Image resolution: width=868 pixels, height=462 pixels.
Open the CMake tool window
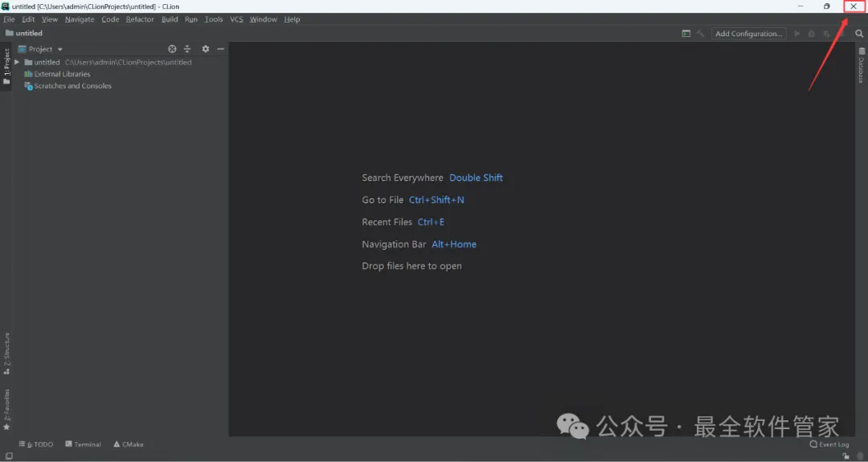(x=129, y=444)
